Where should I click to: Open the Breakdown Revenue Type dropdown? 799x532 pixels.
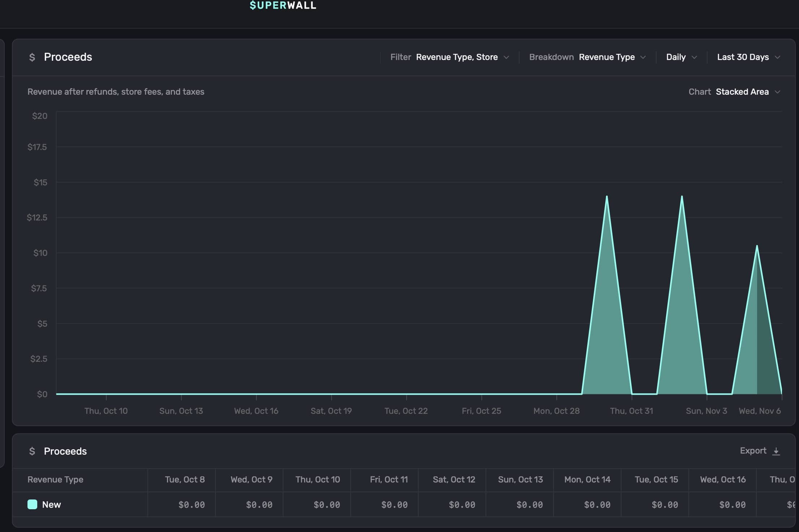click(607, 57)
